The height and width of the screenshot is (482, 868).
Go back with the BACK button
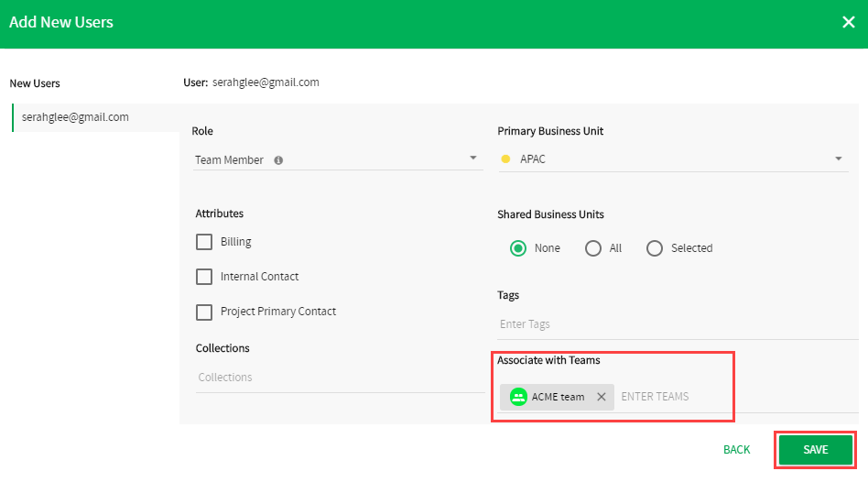click(736, 449)
